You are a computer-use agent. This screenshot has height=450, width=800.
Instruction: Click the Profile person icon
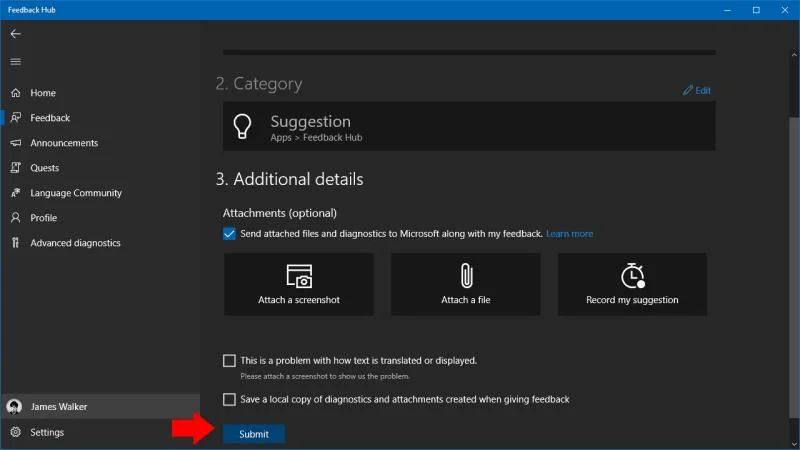[x=16, y=218]
